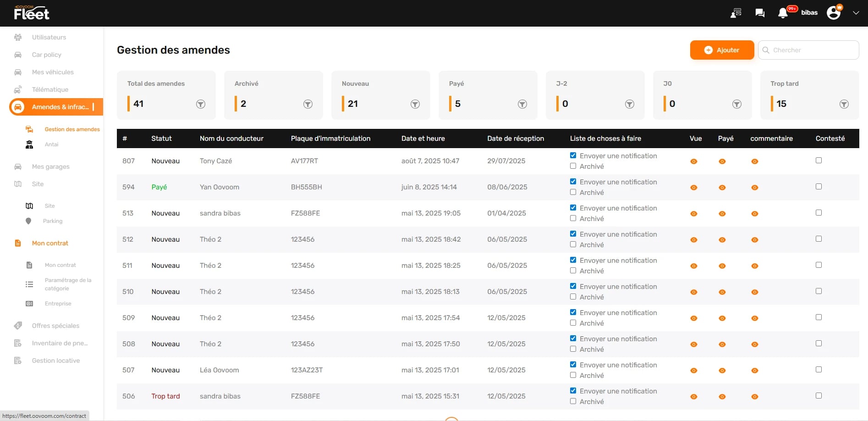Click Payé eye icon for fine 594

[x=722, y=188]
